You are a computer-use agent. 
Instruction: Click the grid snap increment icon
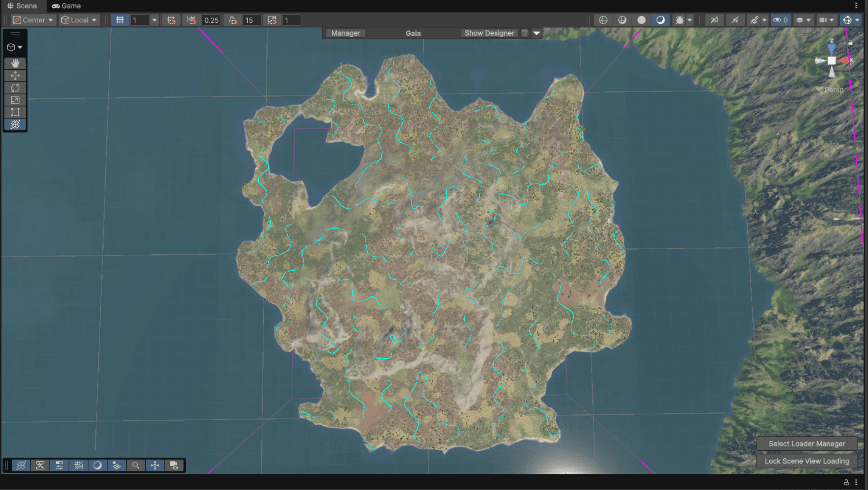pyautogui.click(x=171, y=20)
